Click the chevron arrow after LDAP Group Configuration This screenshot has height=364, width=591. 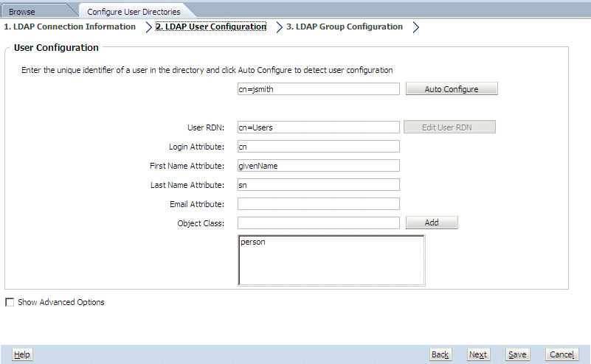point(416,27)
